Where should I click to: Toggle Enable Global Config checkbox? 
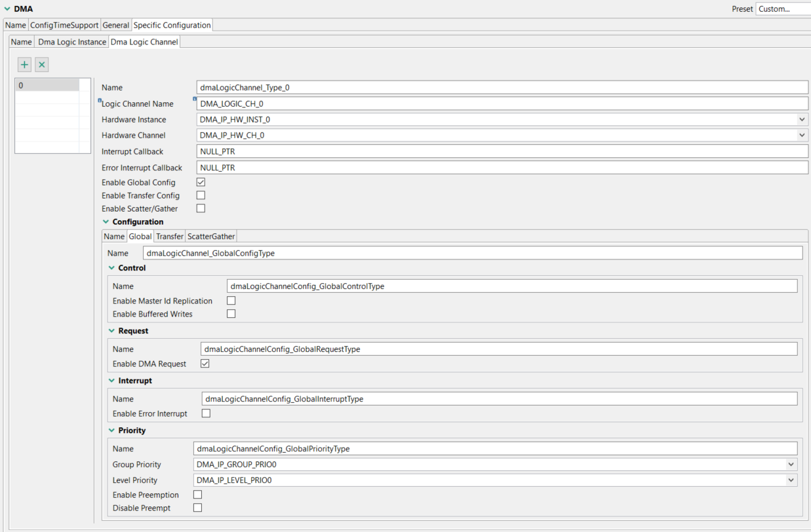point(201,182)
